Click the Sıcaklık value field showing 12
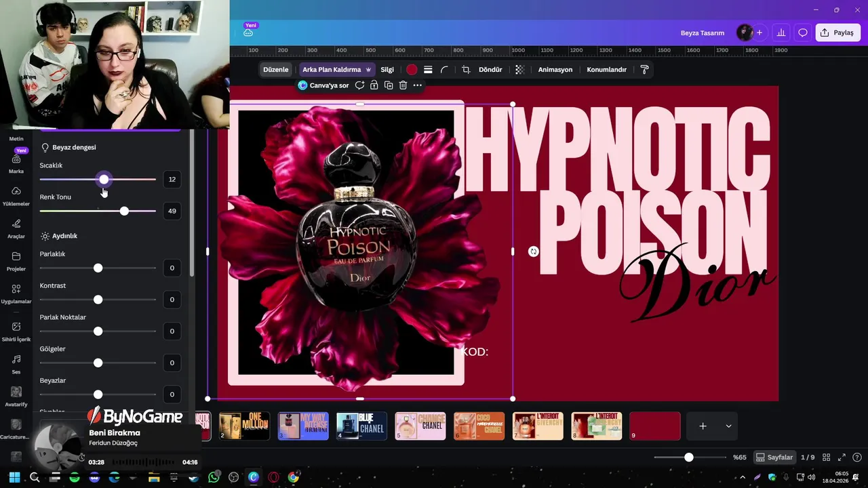Viewport: 868px width, 488px height. pyautogui.click(x=172, y=180)
